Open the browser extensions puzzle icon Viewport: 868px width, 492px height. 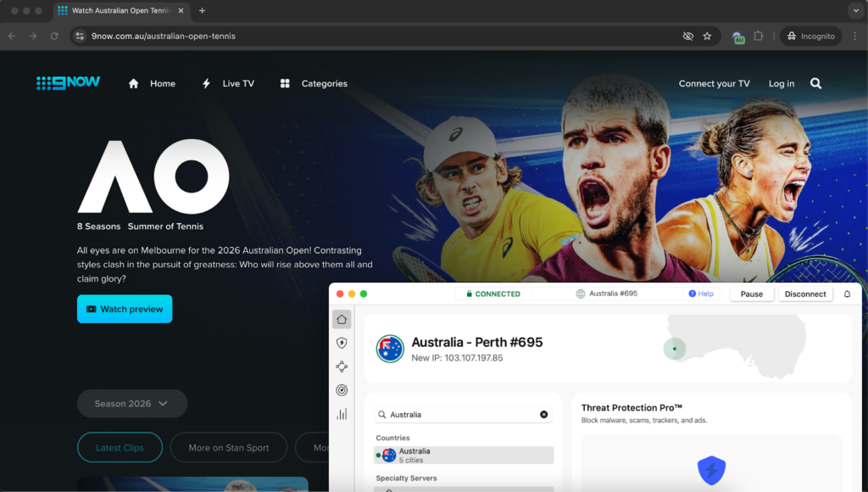[x=759, y=36]
